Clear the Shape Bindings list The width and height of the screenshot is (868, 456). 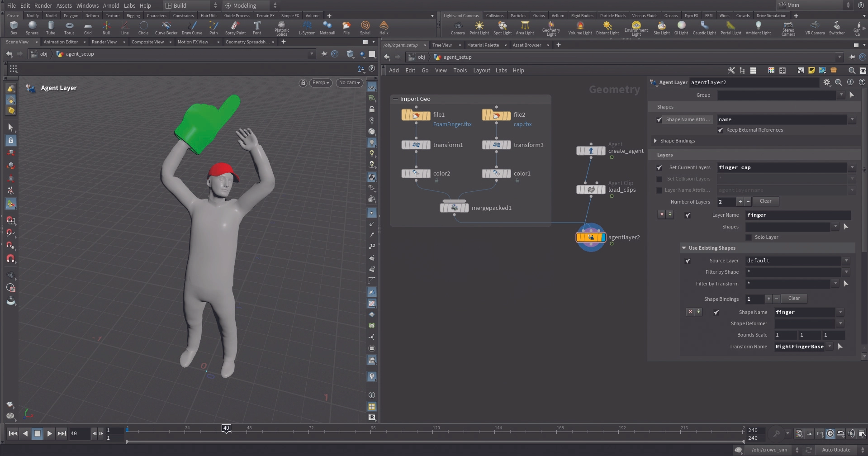794,299
